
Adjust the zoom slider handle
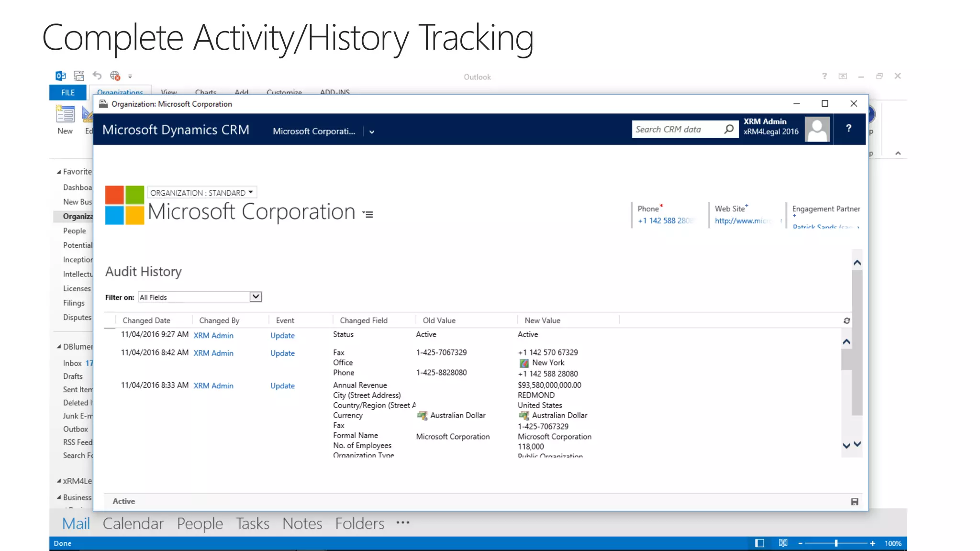pos(836,543)
